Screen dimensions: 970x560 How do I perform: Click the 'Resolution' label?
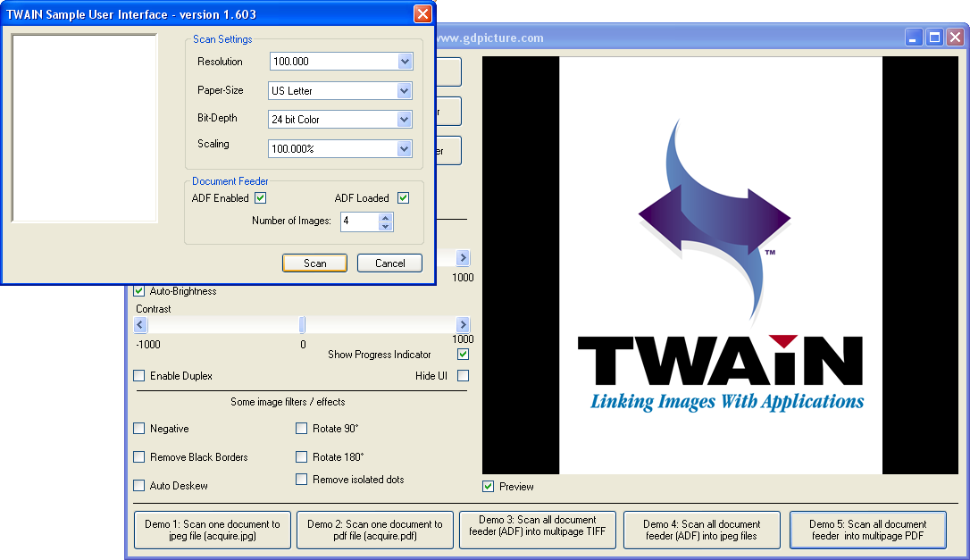pos(220,62)
